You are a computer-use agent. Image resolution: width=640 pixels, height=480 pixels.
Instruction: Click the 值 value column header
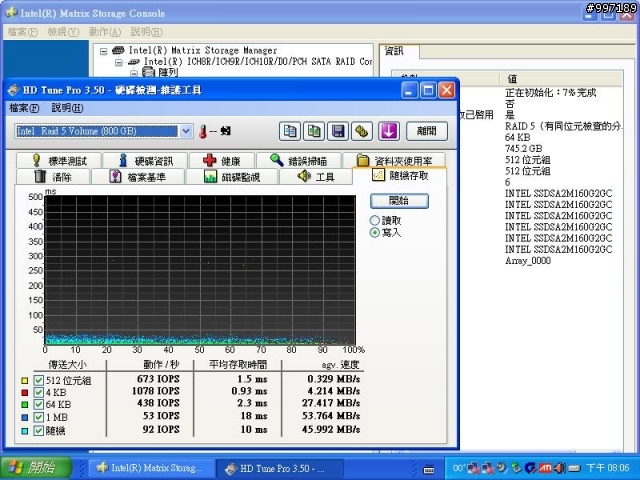(561, 78)
